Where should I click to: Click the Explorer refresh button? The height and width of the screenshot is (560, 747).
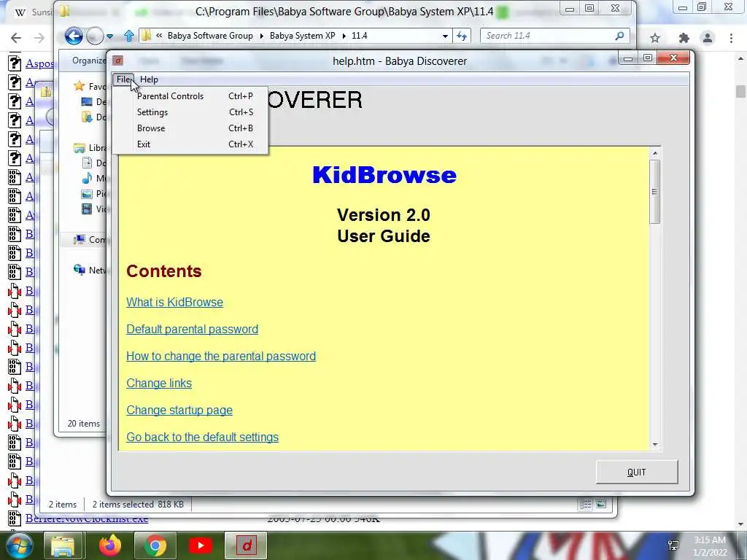click(462, 36)
